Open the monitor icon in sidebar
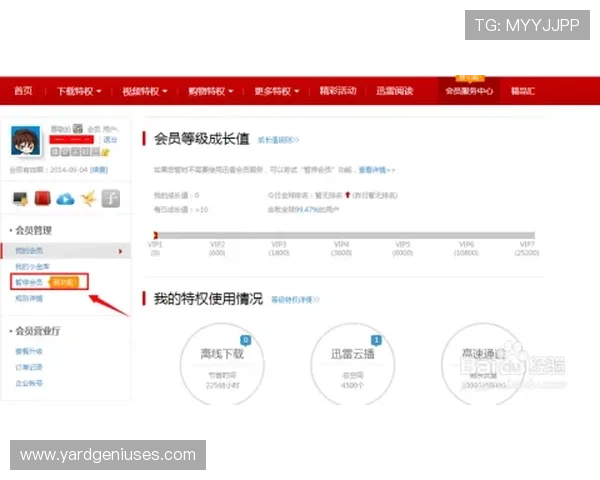This screenshot has width=600, height=480. (x=20, y=198)
